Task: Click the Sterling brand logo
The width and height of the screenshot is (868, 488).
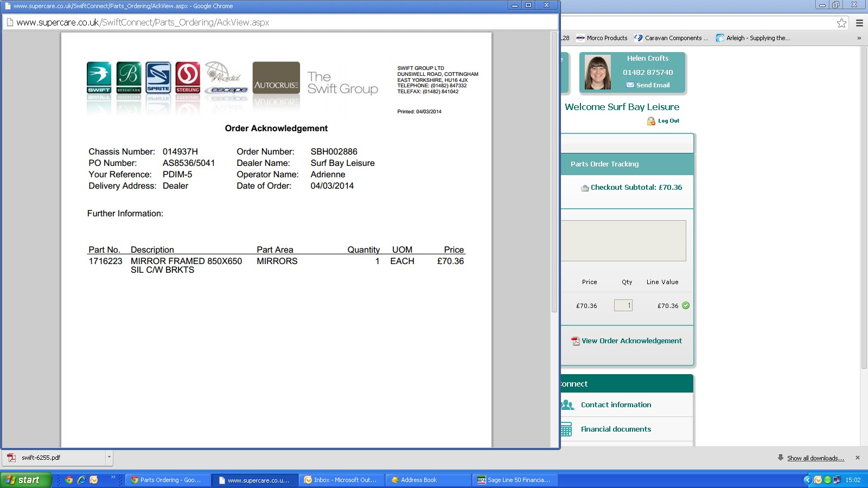Action: point(188,78)
